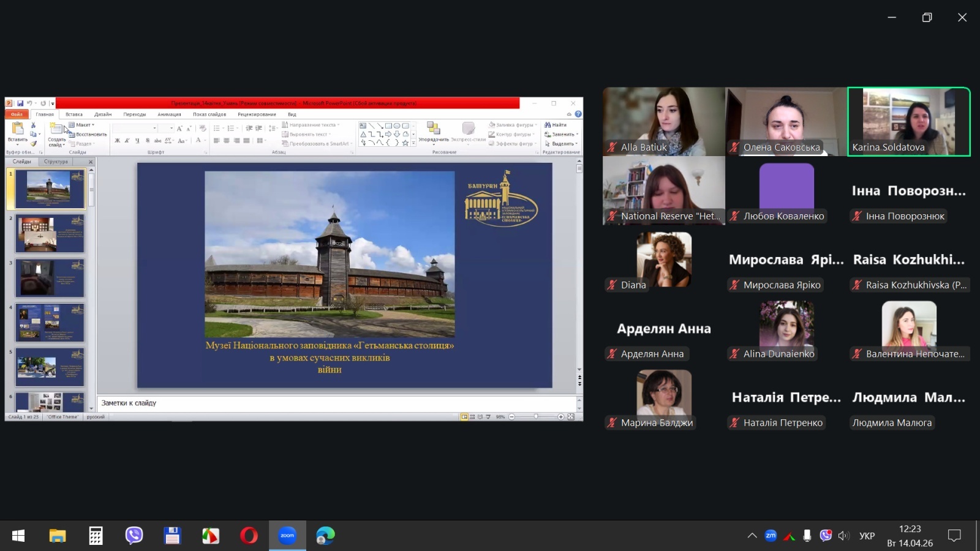The height and width of the screenshot is (551, 980).
Task: Click the Format Painter brush icon
Action: [x=34, y=143]
